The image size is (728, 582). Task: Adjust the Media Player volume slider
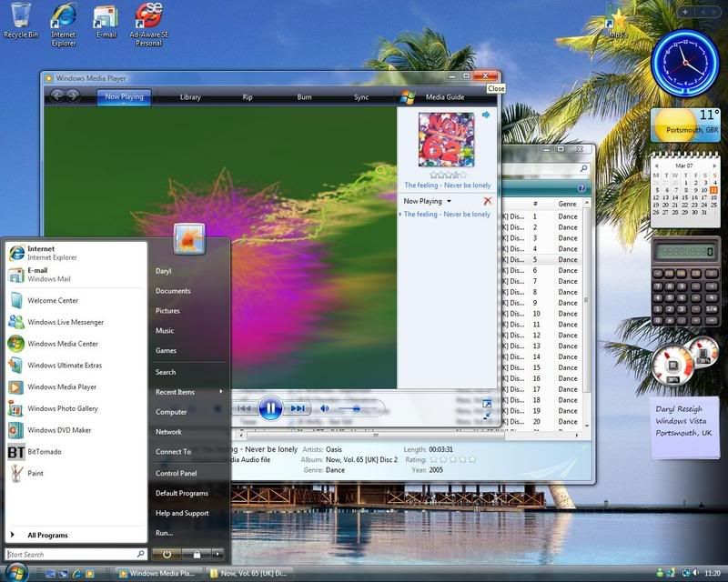coord(356,409)
